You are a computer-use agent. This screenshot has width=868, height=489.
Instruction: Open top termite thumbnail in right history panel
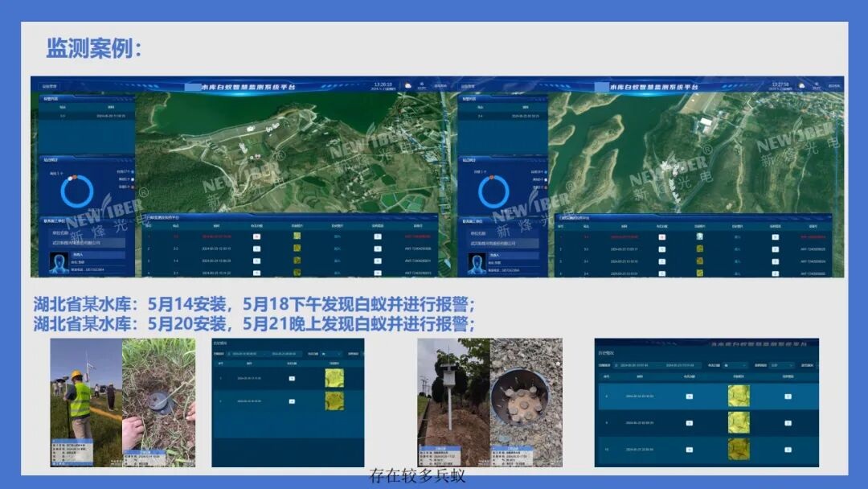coord(739,396)
